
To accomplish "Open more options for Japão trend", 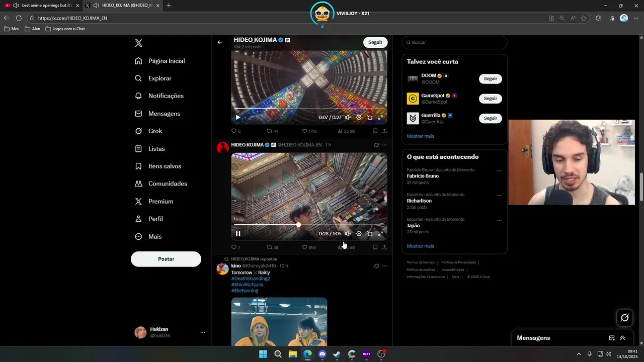I will 499,220.
